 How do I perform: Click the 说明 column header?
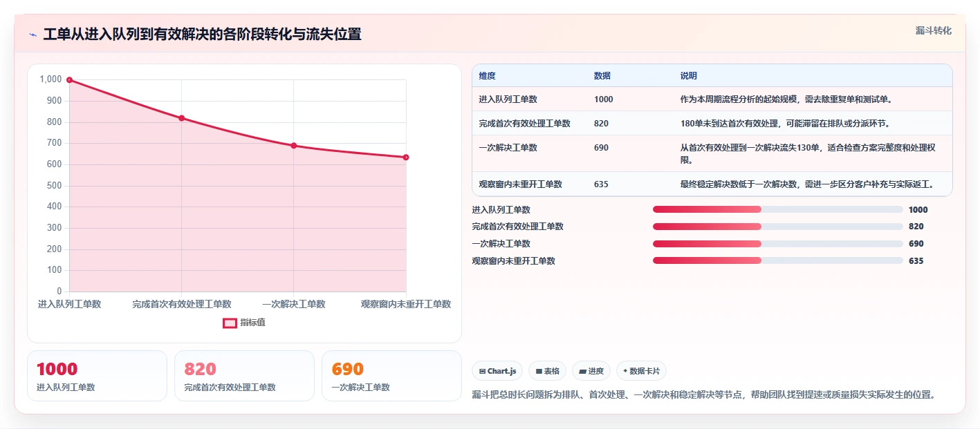(x=689, y=76)
